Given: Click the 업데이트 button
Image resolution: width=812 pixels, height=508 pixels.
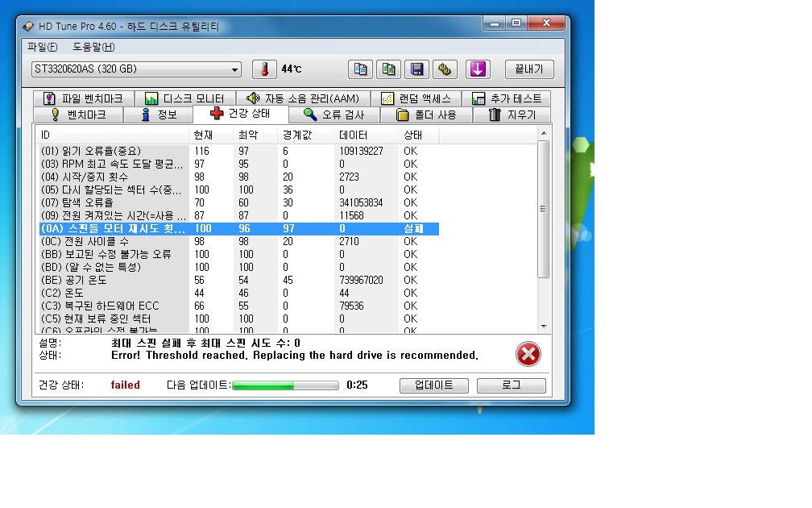Looking at the screenshot, I should click(434, 385).
